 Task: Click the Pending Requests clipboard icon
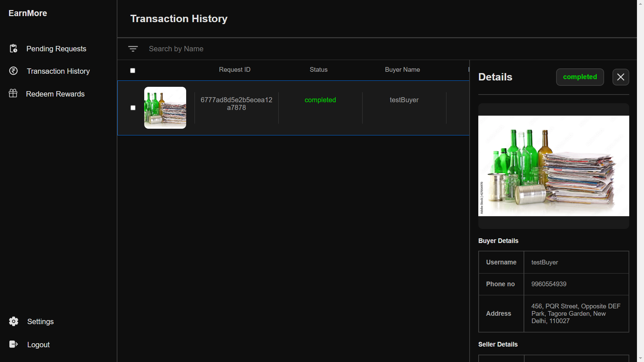(13, 49)
